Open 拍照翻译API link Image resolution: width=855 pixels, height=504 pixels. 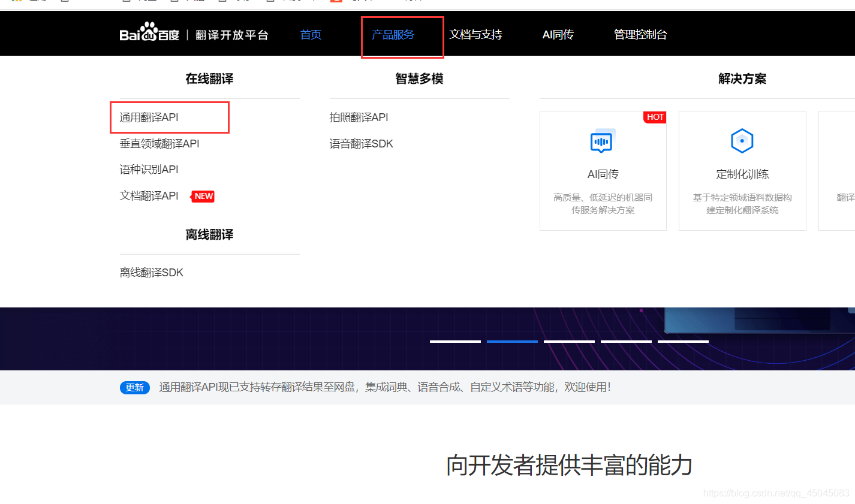[x=359, y=117]
